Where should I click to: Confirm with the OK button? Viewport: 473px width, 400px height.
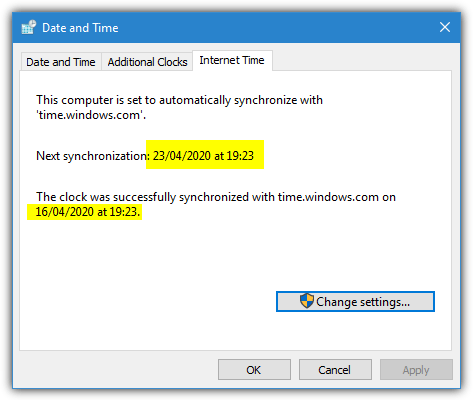(x=254, y=370)
